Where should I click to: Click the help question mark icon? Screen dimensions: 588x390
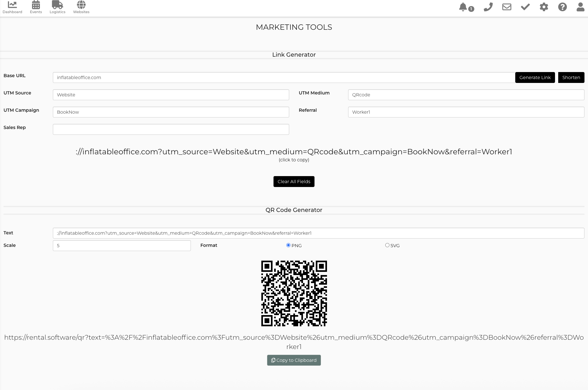(x=562, y=7)
